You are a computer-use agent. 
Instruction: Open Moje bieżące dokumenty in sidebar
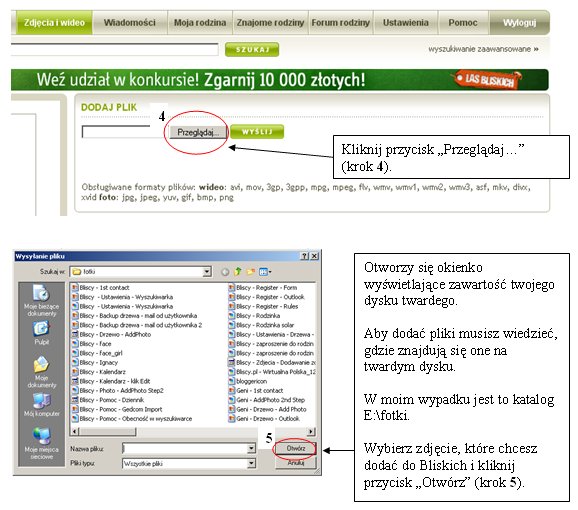tap(41, 300)
